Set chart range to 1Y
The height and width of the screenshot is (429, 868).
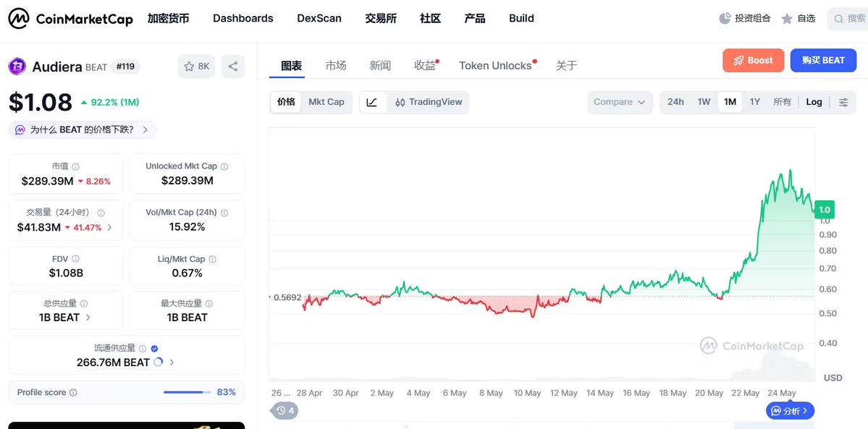tap(755, 103)
